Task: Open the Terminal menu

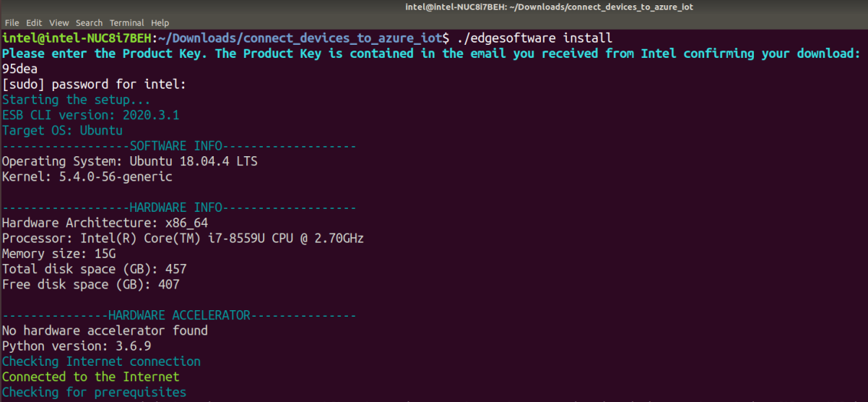Action: tap(128, 23)
